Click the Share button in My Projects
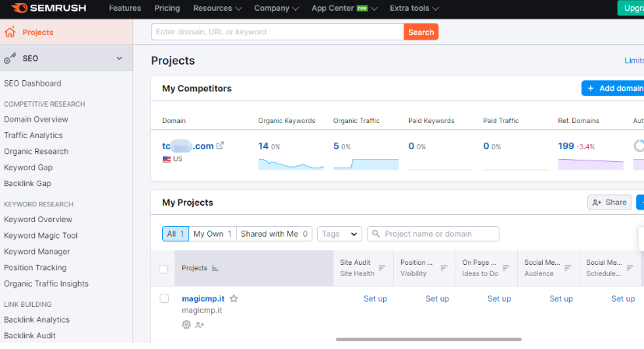Screen dimensions: 644x349 (x=609, y=203)
